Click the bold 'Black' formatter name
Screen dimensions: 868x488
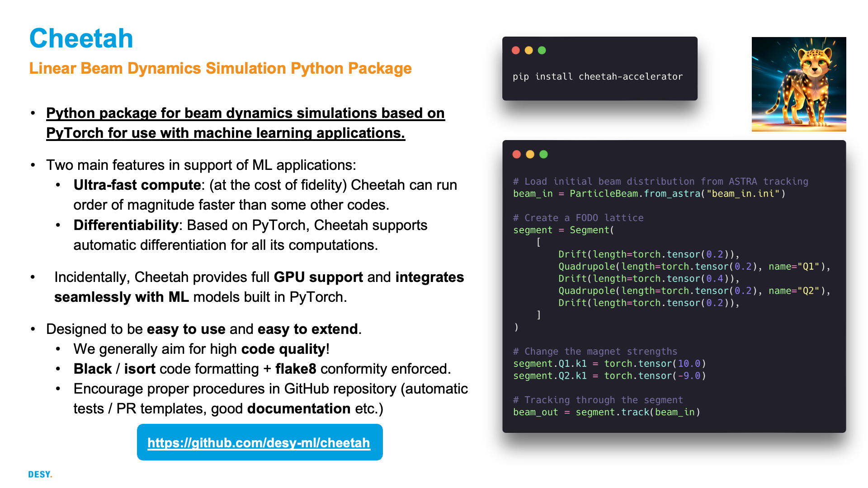(x=93, y=369)
